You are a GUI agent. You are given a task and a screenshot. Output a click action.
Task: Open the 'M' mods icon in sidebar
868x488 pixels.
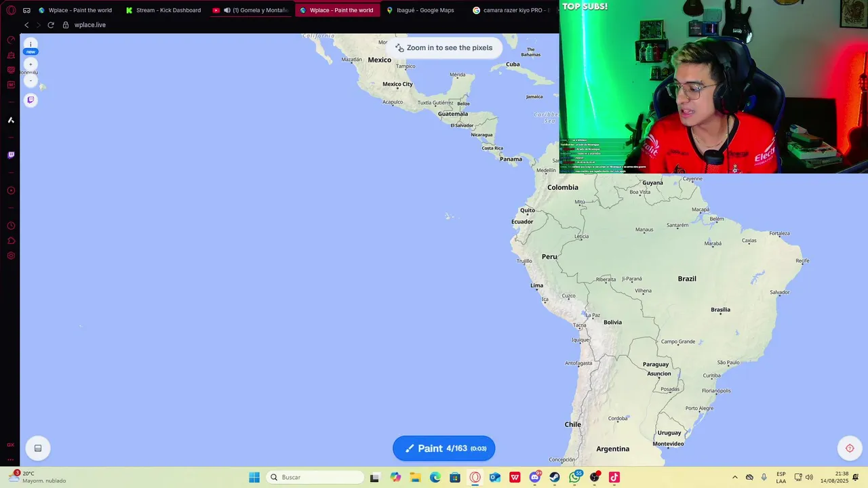(11, 85)
